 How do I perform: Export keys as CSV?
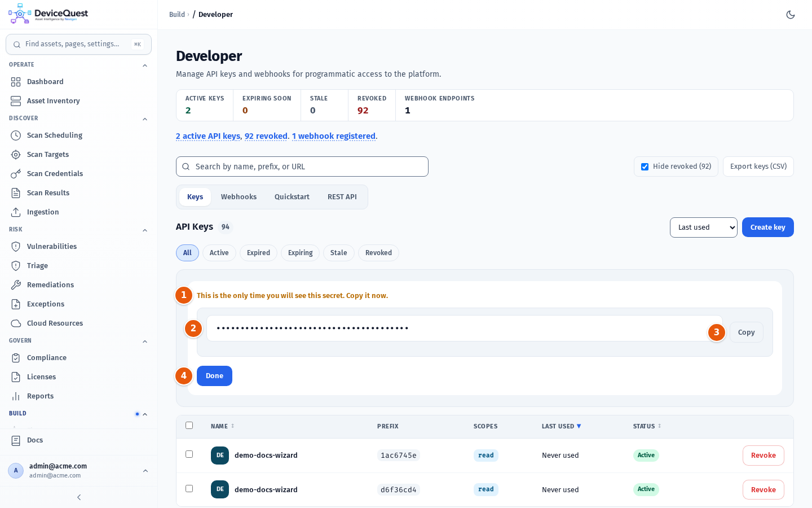pos(758,167)
